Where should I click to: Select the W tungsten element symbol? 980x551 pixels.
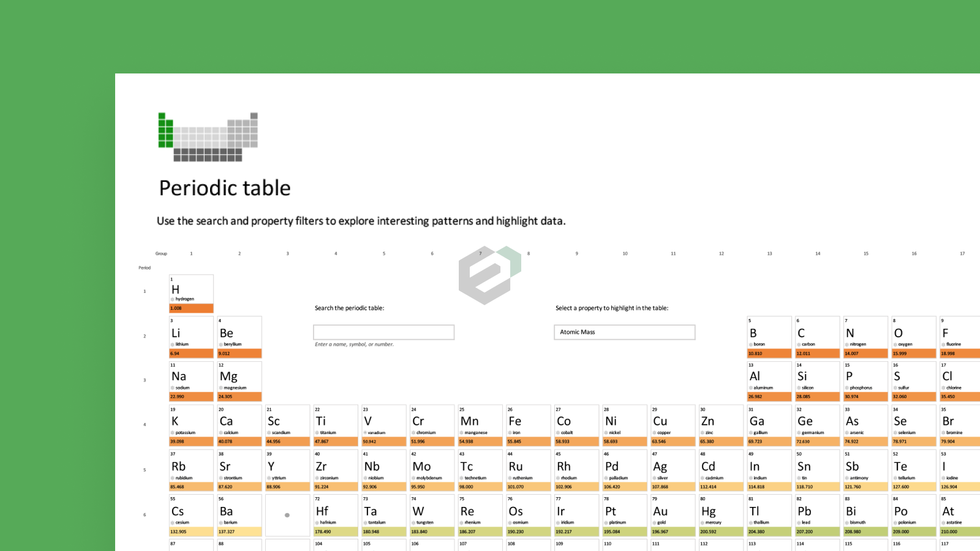point(418,511)
